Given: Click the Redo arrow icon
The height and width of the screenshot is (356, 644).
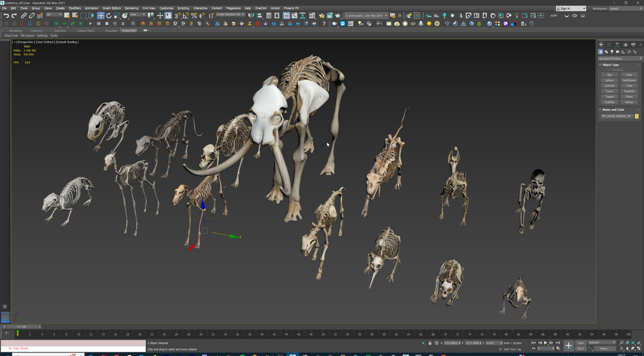Looking at the screenshot, I should click(14, 15).
